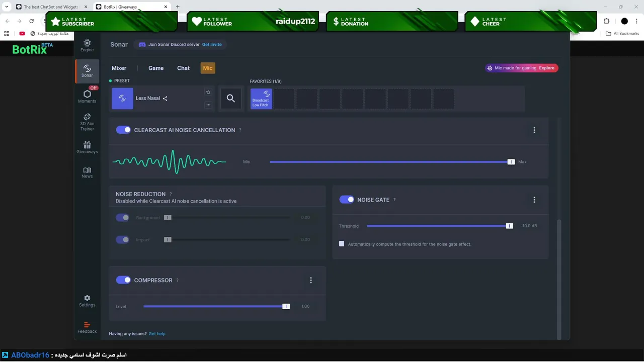The width and height of the screenshot is (644, 362).
Task: Click the browser profile avatar
Action: (624, 21)
